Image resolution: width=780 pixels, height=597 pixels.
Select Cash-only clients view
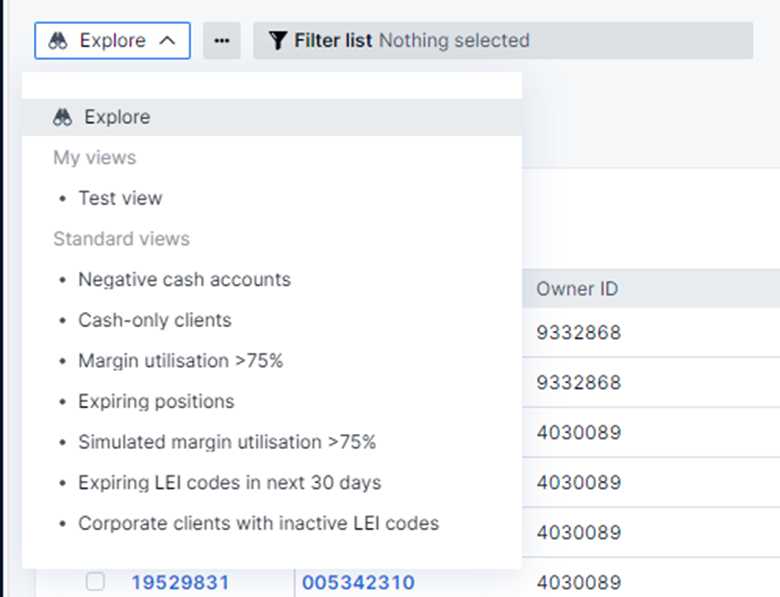click(x=154, y=321)
